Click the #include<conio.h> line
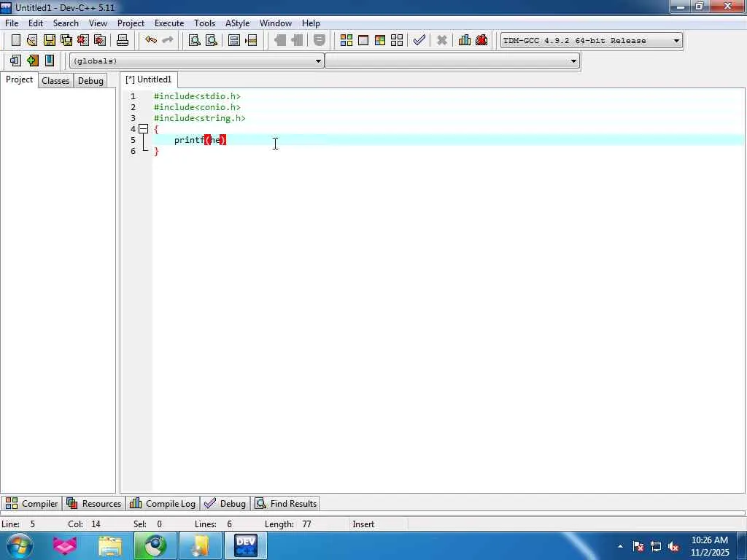The height and width of the screenshot is (560, 747). coord(197,107)
